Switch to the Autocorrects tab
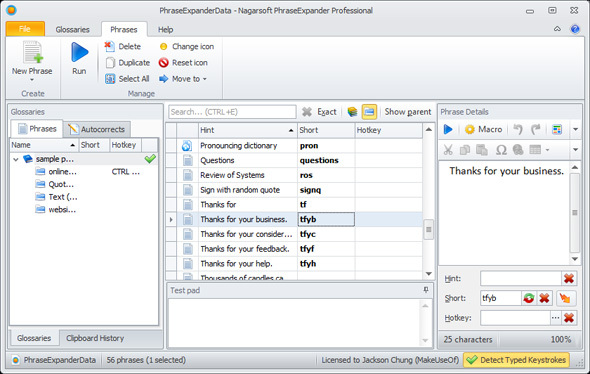This screenshot has width=590, height=374. pyautogui.click(x=97, y=129)
